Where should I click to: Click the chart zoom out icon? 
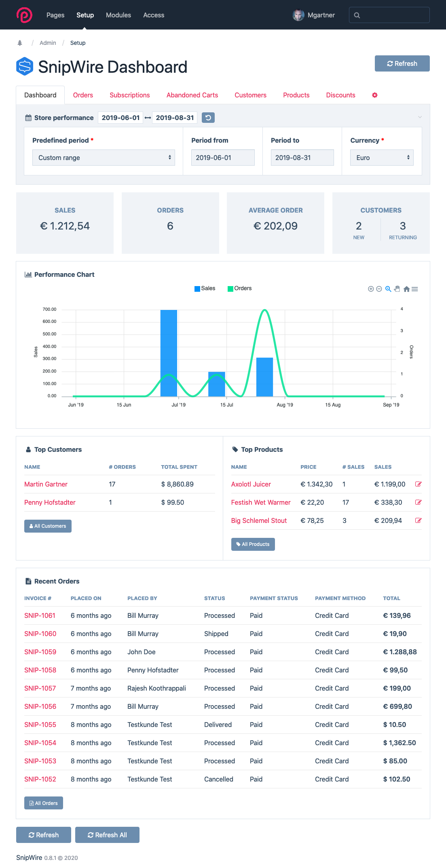(379, 289)
